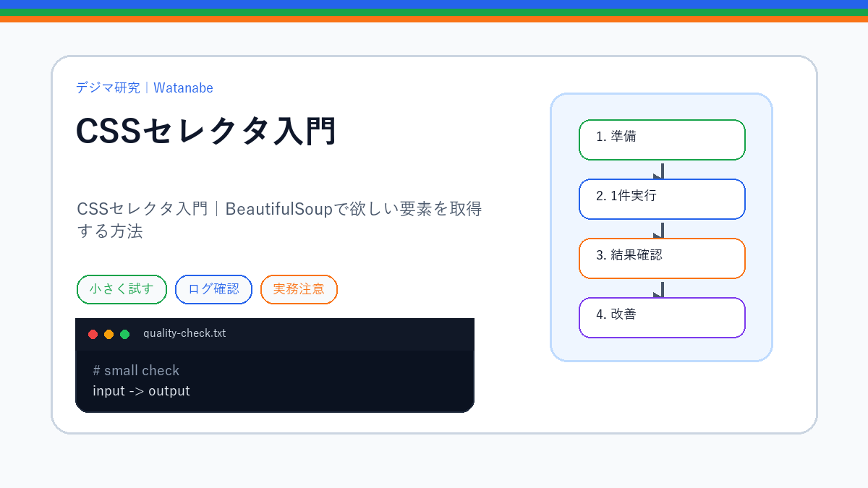The image size is (868, 488).
Task: Click the CSSセレクタ入門 main title
Action: pos(206,132)
